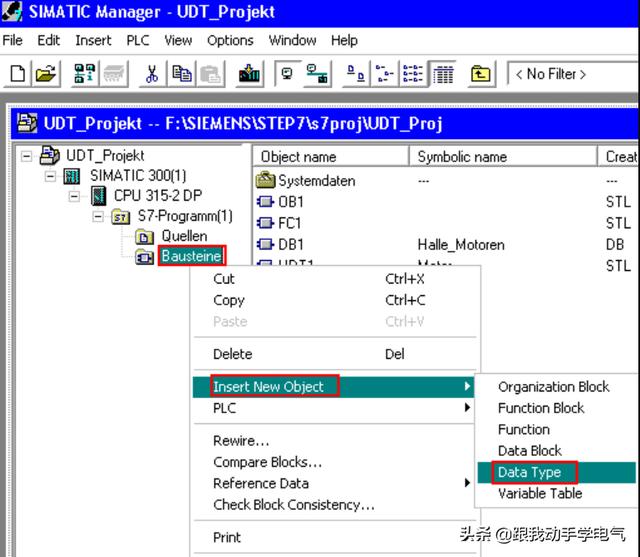Collapse the UDT_Projekt tree node
This screenshot has width=640, height=557.
point(27,156)
